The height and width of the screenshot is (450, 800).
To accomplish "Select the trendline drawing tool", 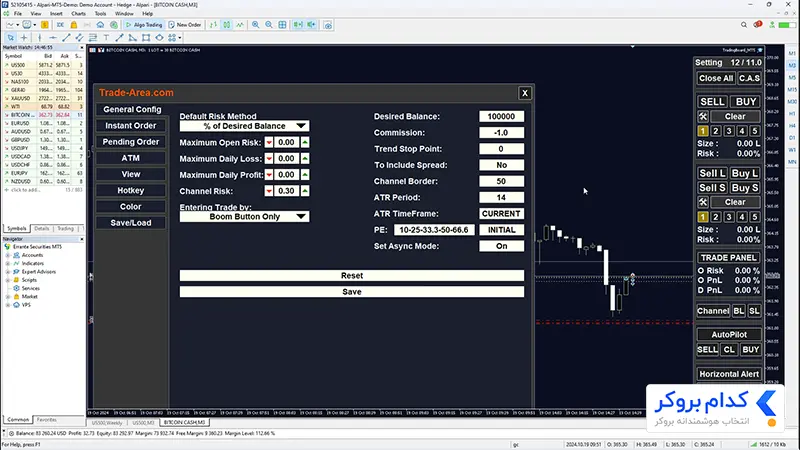I will (x=66, y=38).
